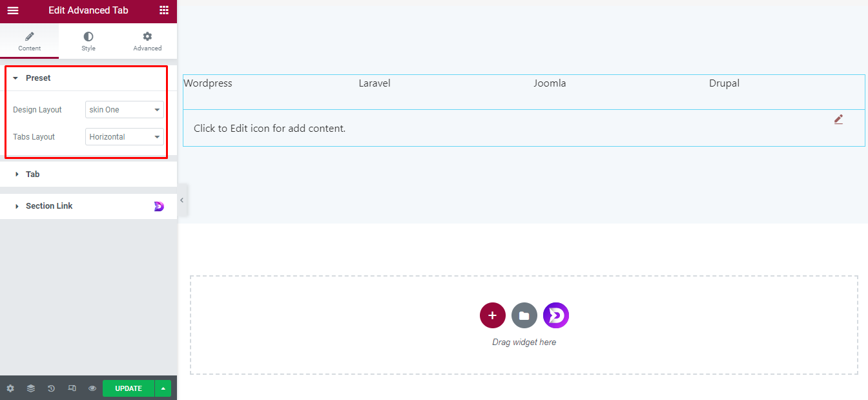The height and width of the screenshot is (400, 868).
Task: Switch to the Content tab
Action: point(29,41)
